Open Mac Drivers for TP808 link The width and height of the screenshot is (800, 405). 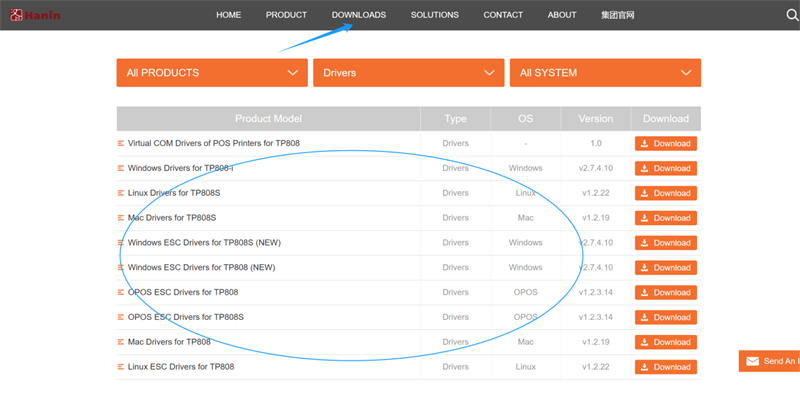tap(169, 342)
